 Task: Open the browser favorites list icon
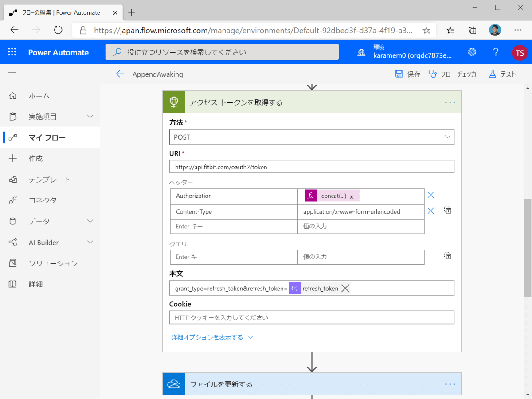click(x=450, y=30)
